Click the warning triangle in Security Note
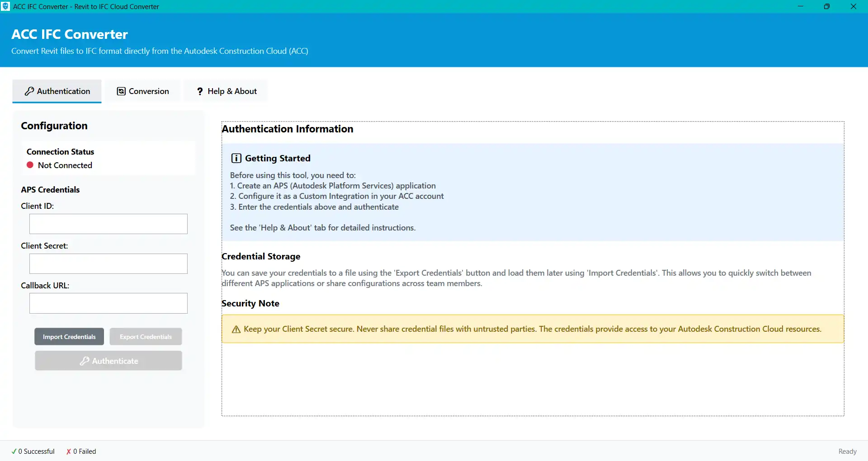The width and height of the screenshot is (868, 461). click(x=236, y=329)
